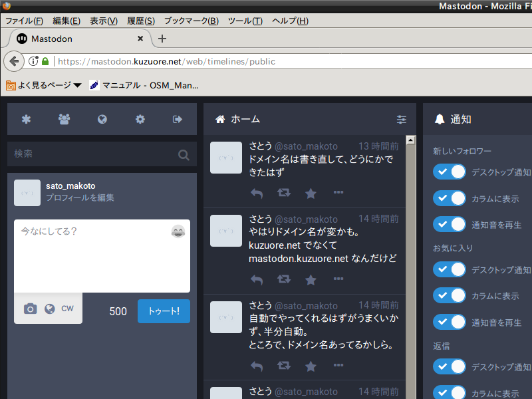This screenshot has width=532, height=399.
Task: Focus the 今なにしてる？ compose text area
Action: click(x=102, y=256)
